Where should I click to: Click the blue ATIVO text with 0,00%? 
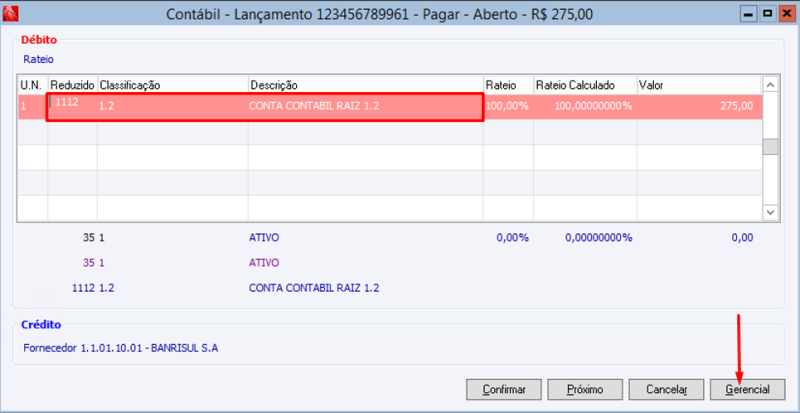pyautogui.click(x=264, y=238)
